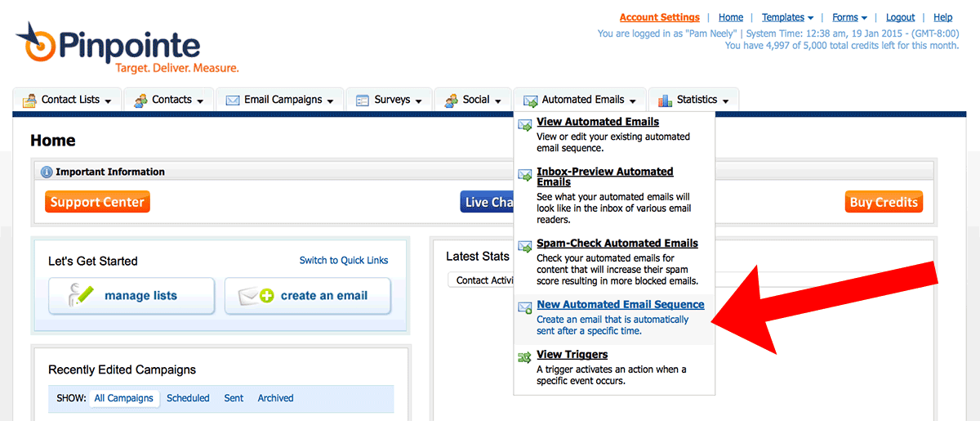Image resolution: width=980 pixels, height=421 pixels.
Task: Click the Let's Get Started heading
Action: pyautogui.click(x=93, y=261)
